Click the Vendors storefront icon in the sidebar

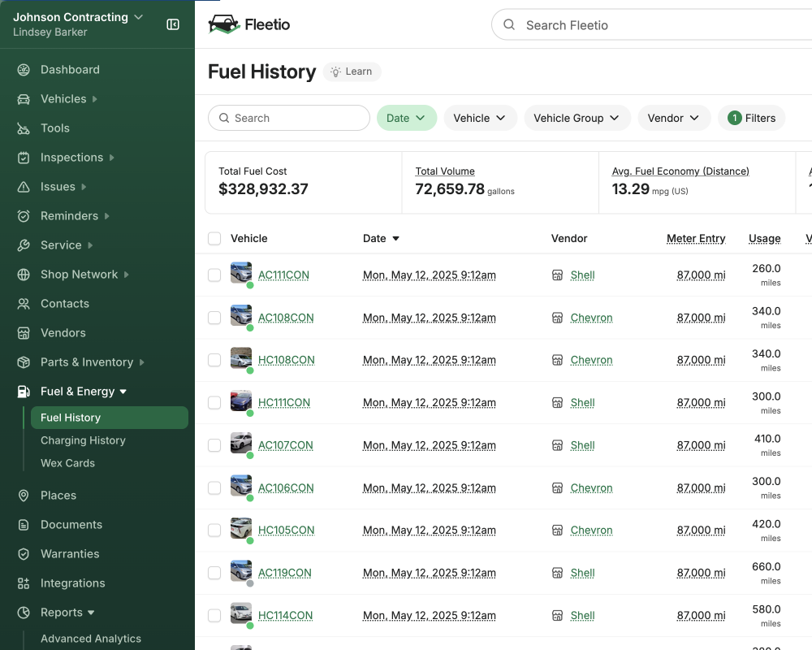point(24,333)
